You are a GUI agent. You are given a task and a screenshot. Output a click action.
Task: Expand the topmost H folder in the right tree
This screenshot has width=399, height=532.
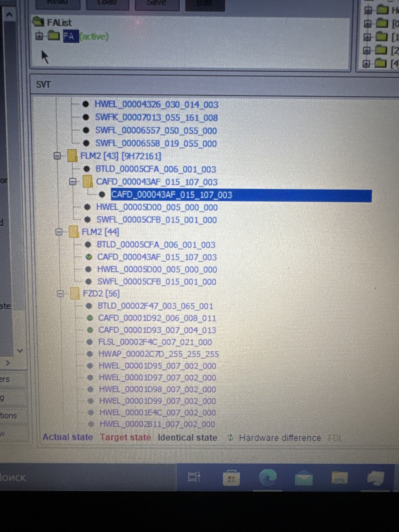coord(368,10)
